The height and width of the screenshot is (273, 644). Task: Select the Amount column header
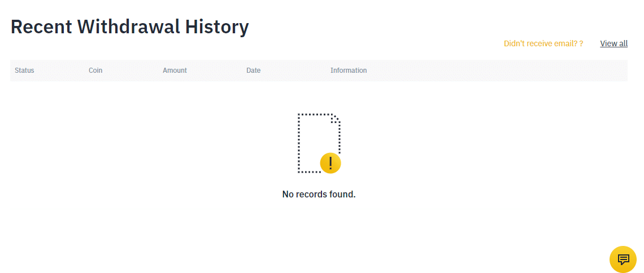[175, 71]
